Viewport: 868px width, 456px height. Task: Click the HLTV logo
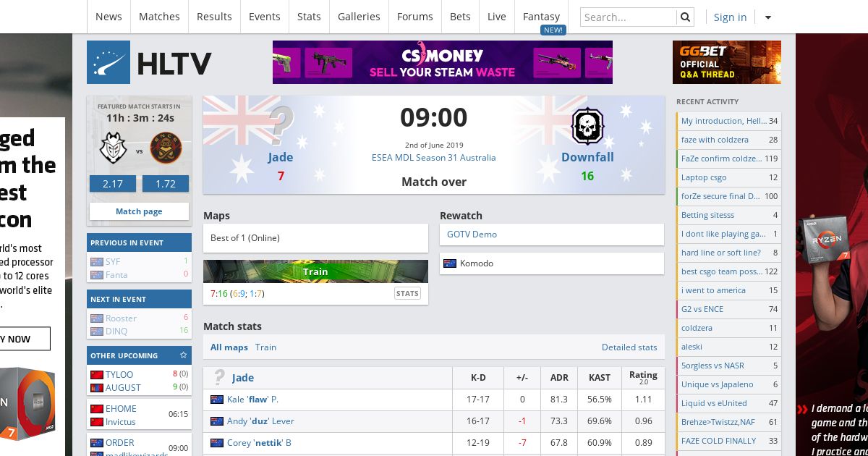click(149, 63)
